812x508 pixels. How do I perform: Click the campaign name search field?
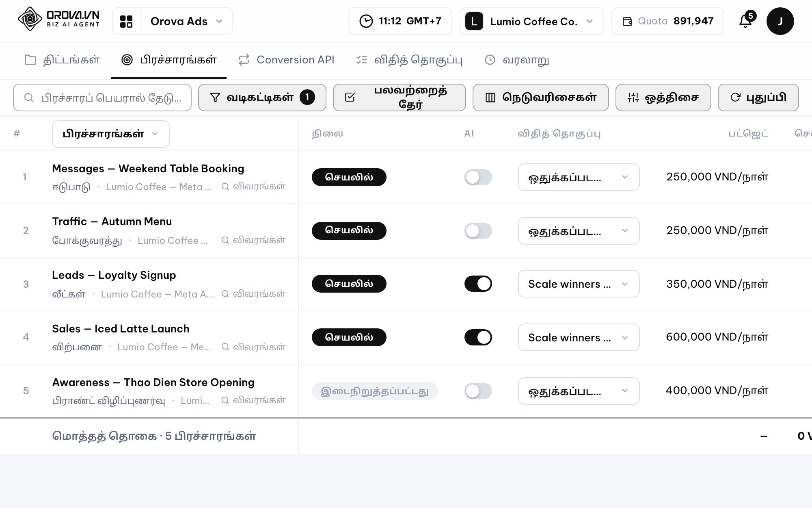point(102,98)
